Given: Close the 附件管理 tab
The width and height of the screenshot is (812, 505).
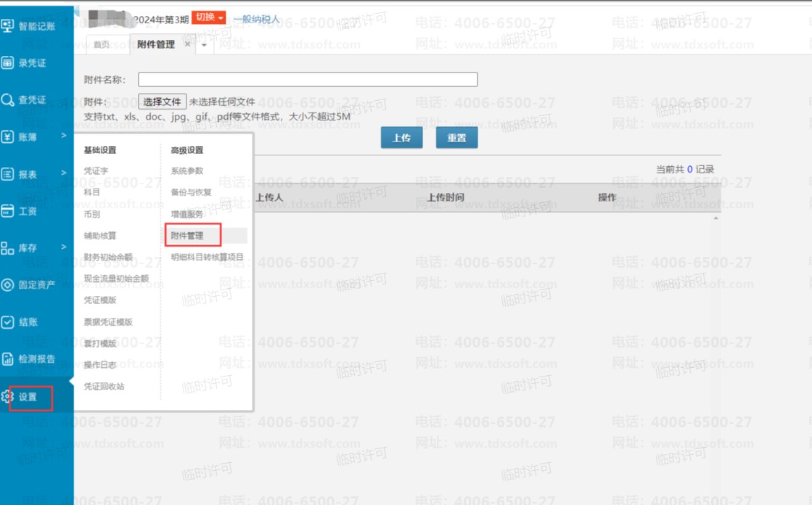Looking at the screenshot, I should pos(187,44).
